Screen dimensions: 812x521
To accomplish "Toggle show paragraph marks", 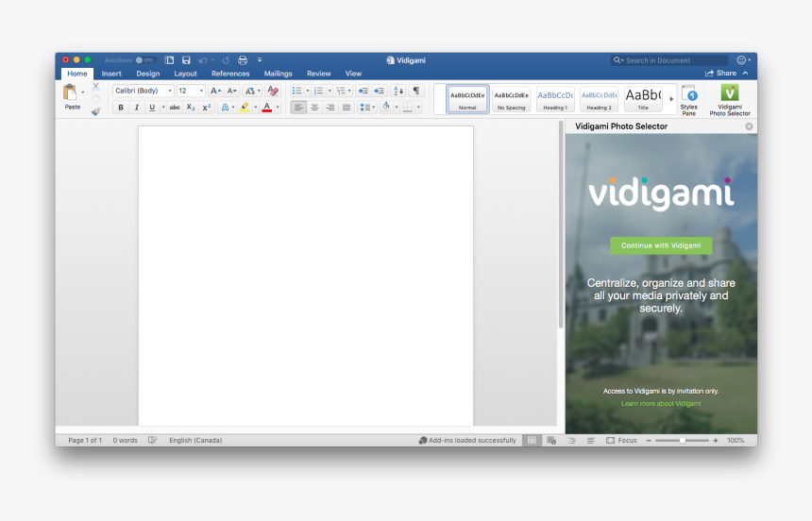I will pyautogui.click(x=415, y=91).
